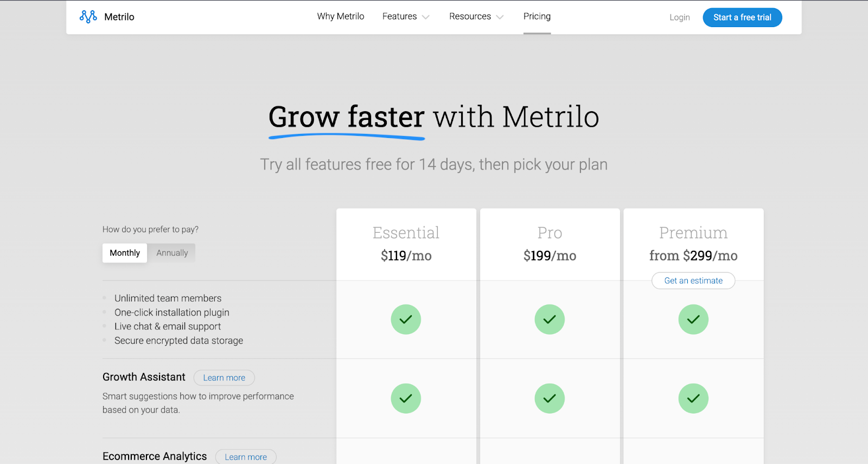Viewport: 868px width, 464px height.
Task: Open the Features menu
Action: (x=399, y=16)
